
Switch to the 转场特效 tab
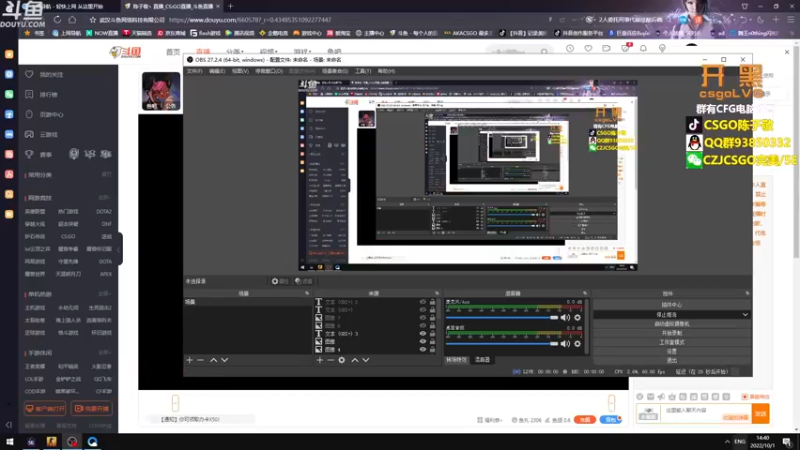pos(456,360)
